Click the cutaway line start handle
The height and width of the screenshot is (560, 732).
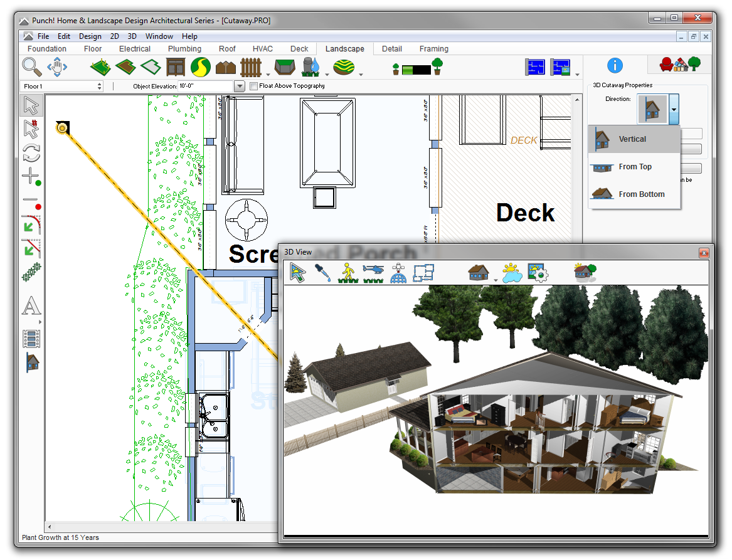[x=62, y=127]
